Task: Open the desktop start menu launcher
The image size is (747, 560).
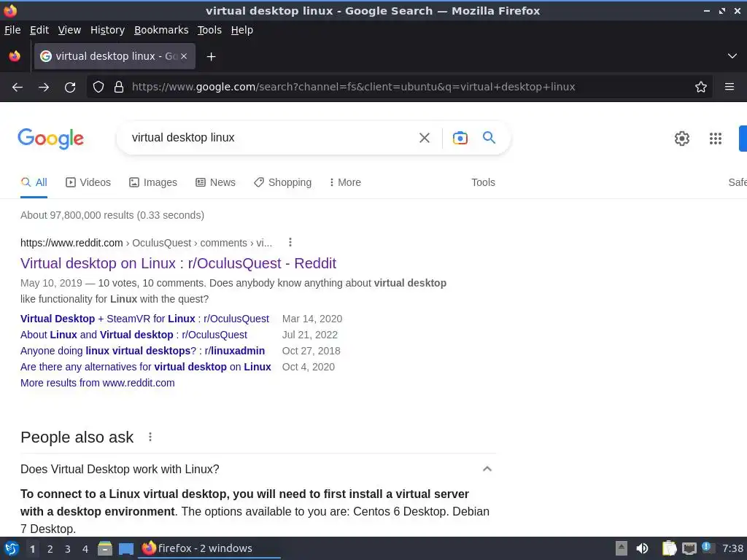Action: [12, 548]
